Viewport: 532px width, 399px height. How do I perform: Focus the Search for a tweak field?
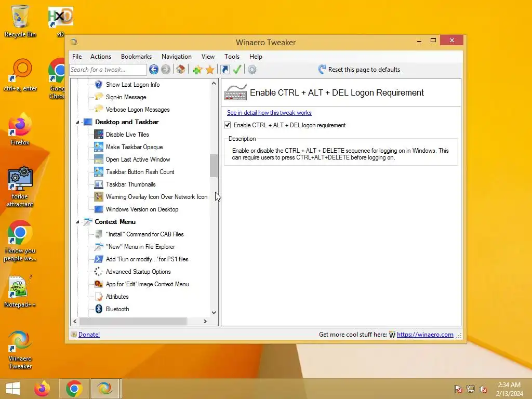[108, 70]
